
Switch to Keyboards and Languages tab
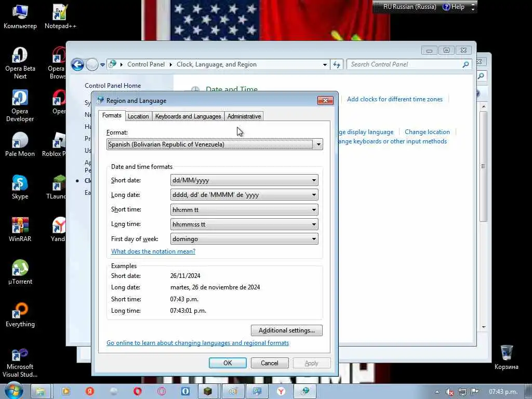click(188, 116)
